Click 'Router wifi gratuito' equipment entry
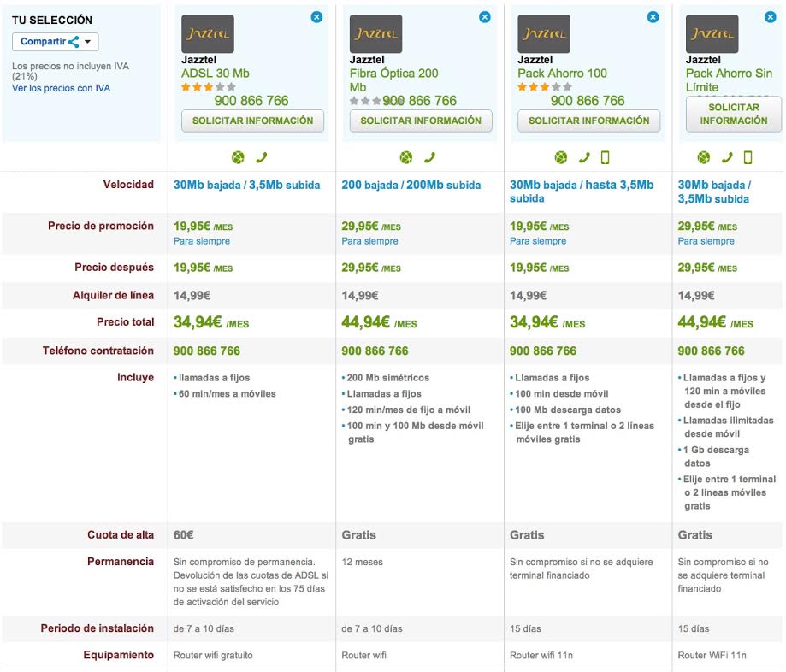This screenshot has height=672, width=786. coord(213,656)
